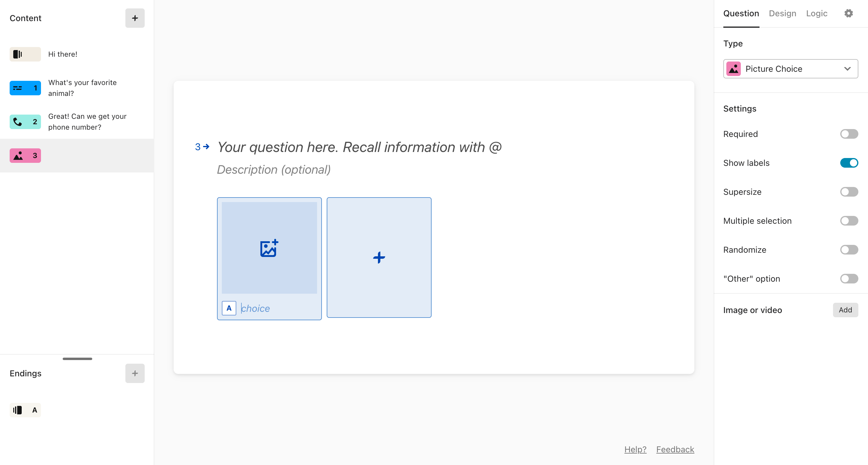Select "Great! Can we get your phone number?"
868x465 pixels.
pyautogui.click(x=87, y=122)
